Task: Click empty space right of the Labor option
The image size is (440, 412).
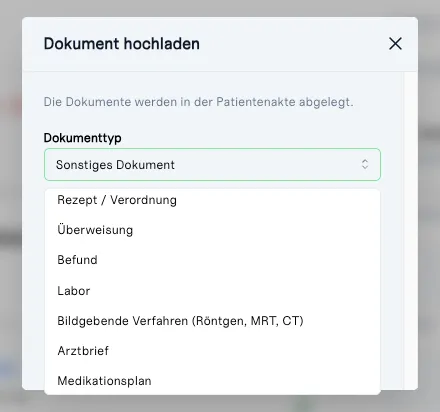Action: click(x=233, y=291)
